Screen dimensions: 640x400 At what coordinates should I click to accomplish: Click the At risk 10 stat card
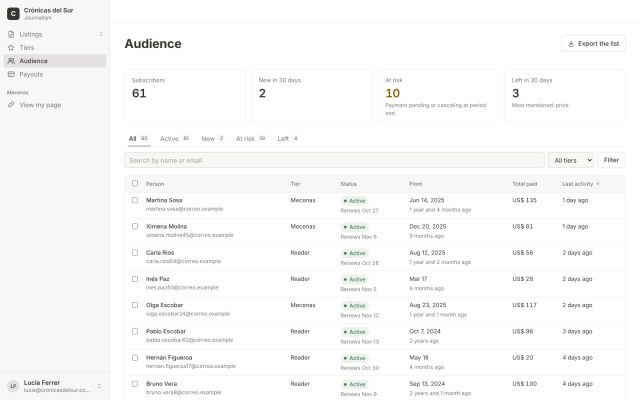click(438, 96)
